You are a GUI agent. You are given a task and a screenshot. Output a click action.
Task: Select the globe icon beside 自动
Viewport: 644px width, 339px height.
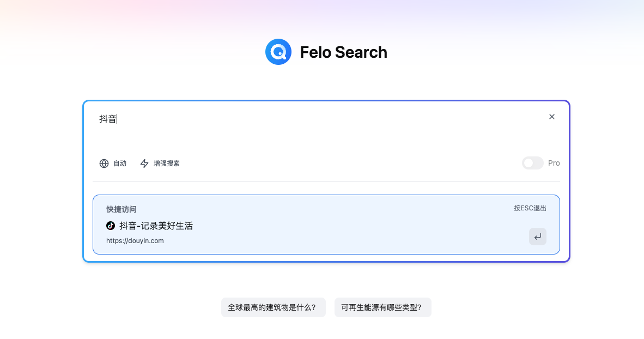pyautogui.click(x=104, y=163)
